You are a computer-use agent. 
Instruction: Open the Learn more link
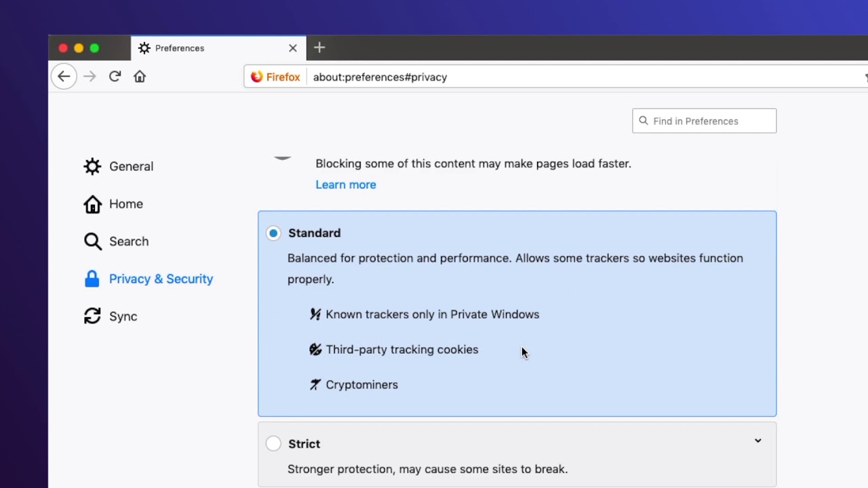click(x=346, y=185)
